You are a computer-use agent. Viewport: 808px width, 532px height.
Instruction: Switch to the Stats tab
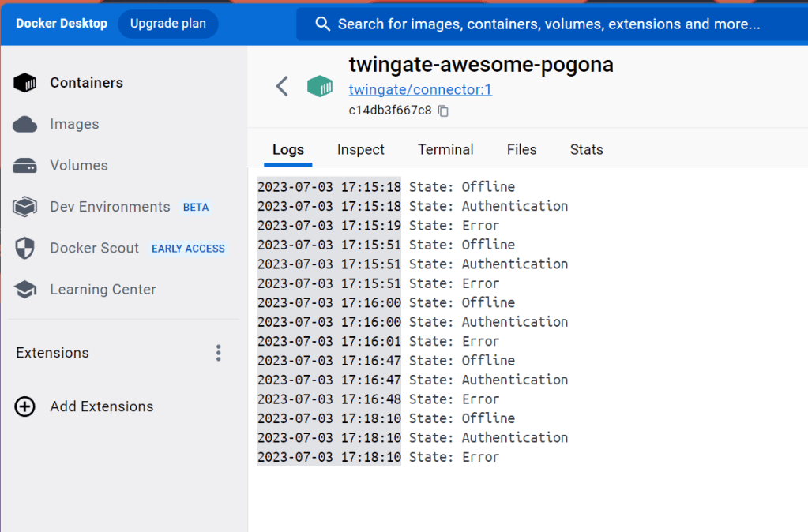click(586, 150)
